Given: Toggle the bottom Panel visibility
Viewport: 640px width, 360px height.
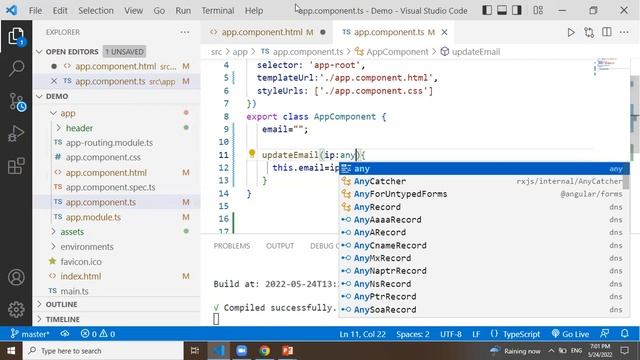Looking at the screenshot, I should [502, 10].
